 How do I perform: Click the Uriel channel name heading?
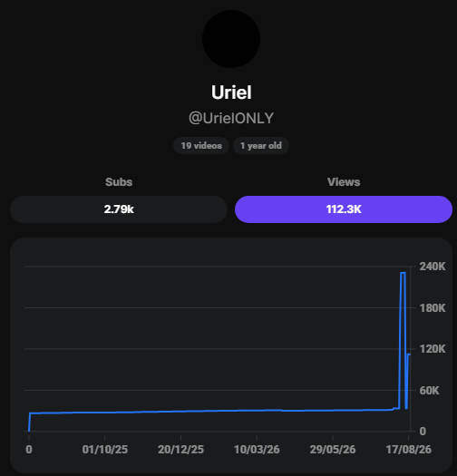[231, 92]
